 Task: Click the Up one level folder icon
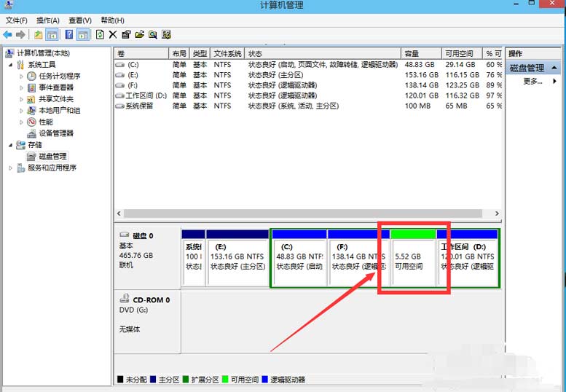point(38,34)
